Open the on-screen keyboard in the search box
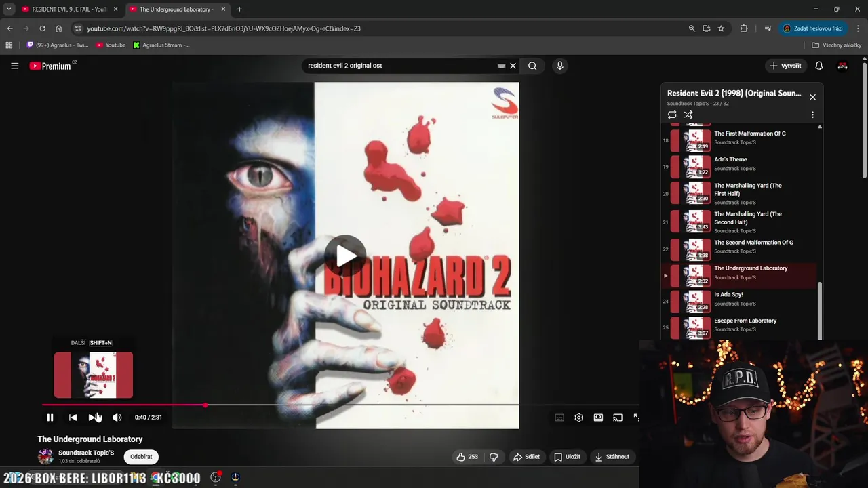The width and height of the screenshot is (868, 488). pyautogui.click(x=501, y=66)
